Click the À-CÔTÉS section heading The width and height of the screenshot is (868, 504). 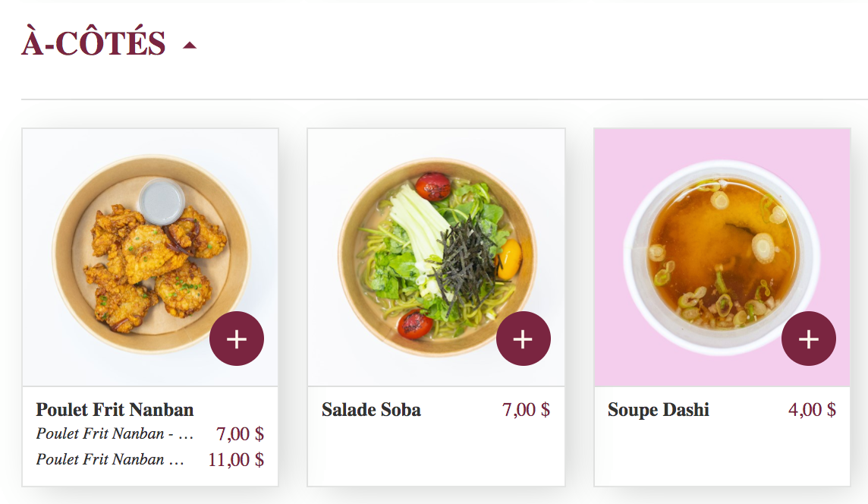(93, 43)
